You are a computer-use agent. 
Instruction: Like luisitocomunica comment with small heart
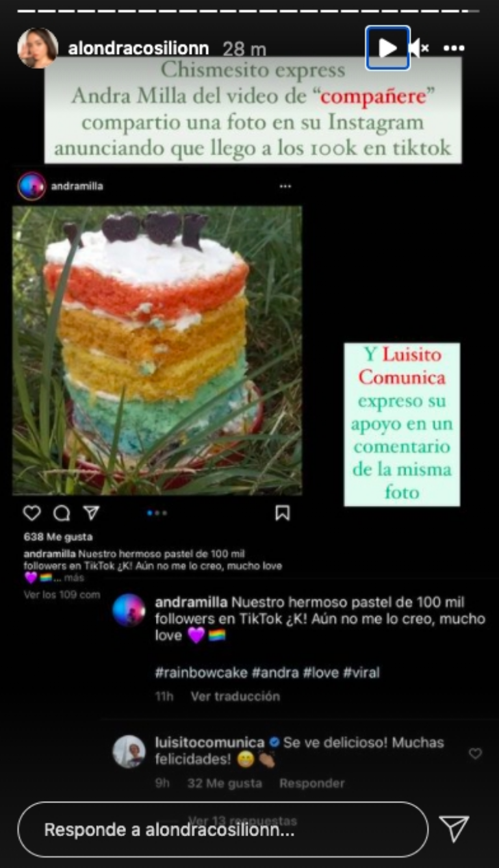point(476,754)
